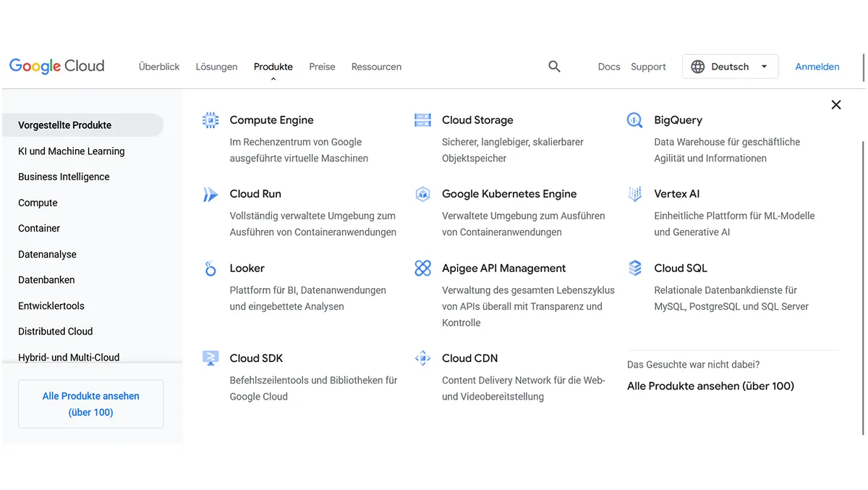Click the Cloud SQL product icon
Image resolution: width=868 pixels, height=490 pixels.
[635, 269]
